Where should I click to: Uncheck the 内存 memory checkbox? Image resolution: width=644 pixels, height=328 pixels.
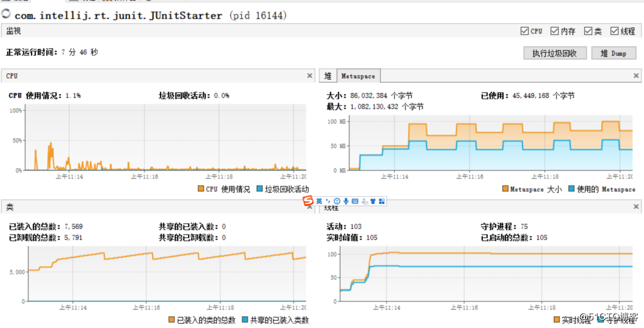pyautogui.click(x=555, y=31)
